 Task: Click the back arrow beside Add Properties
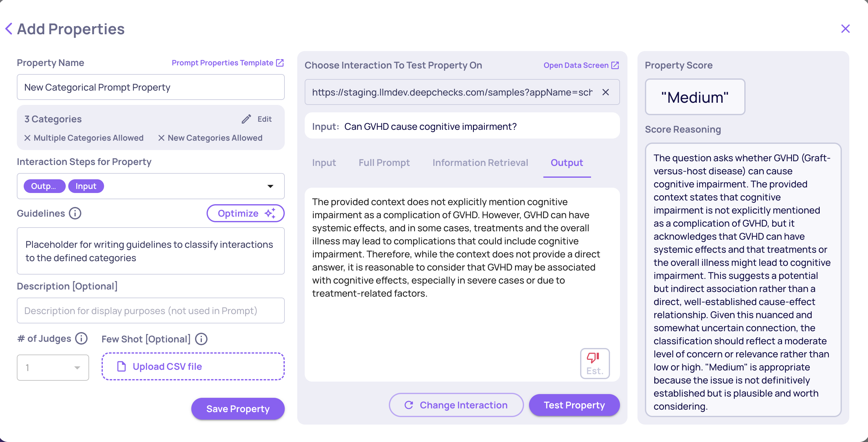[x=9, y=29]
